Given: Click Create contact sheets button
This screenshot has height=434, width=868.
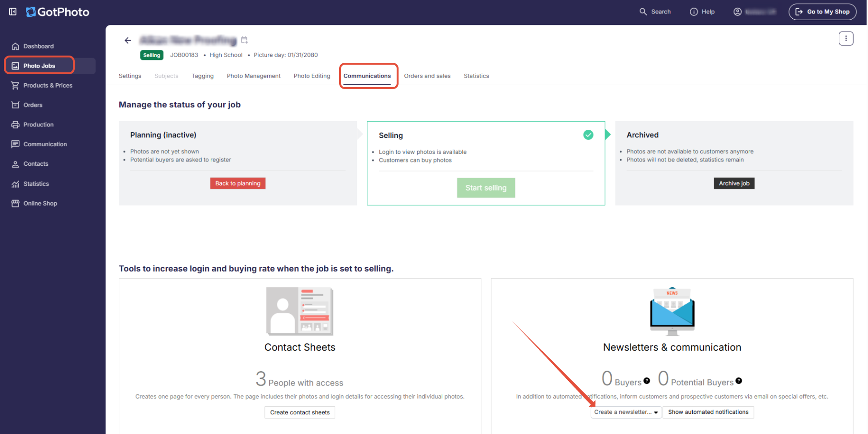Looking at the screenshot, I should 300,412.
